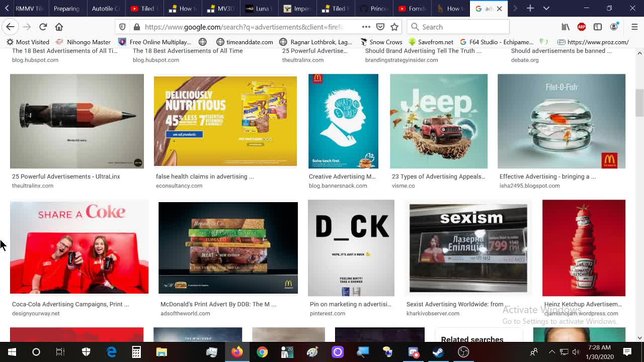Open Nihongo Master bookmark
Viewport: 644px width, 362px height.
[83, 42]
